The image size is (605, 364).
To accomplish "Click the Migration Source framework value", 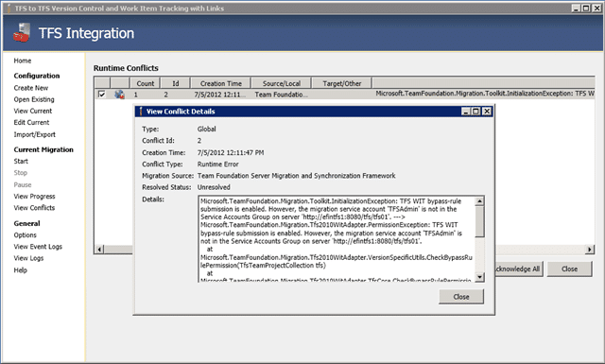I will [296, 176].
